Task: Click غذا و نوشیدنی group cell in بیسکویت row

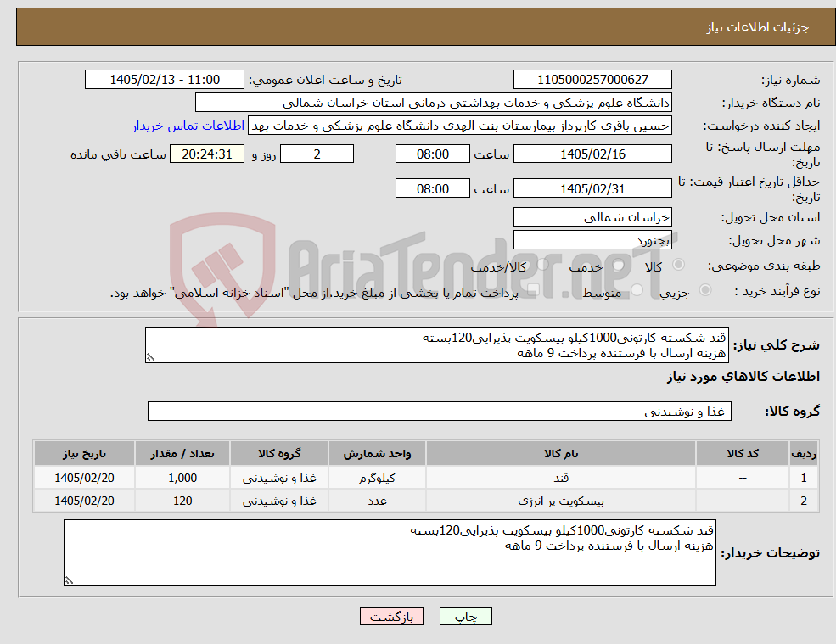Action: coord(279,501)
